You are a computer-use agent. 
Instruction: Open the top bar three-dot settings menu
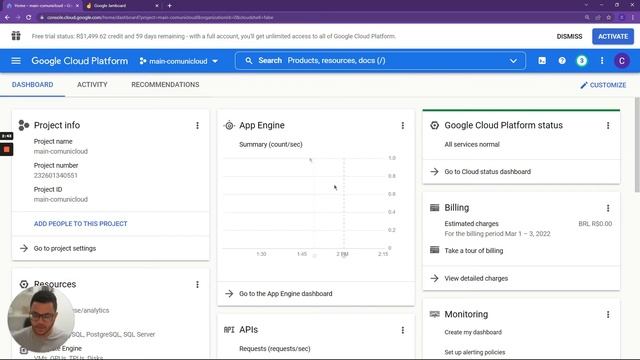tap(602, 61)
